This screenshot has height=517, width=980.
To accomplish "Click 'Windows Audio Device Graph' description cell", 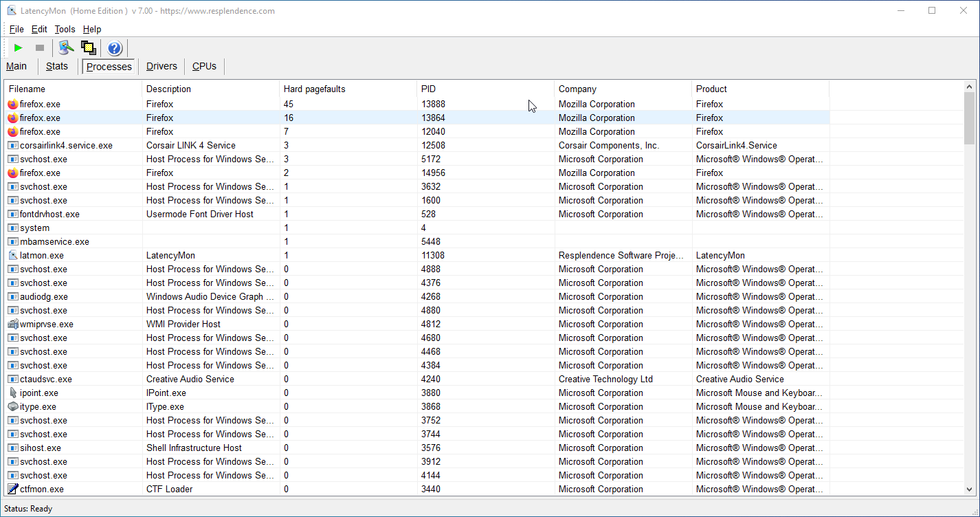I will (x=210, y=297).
